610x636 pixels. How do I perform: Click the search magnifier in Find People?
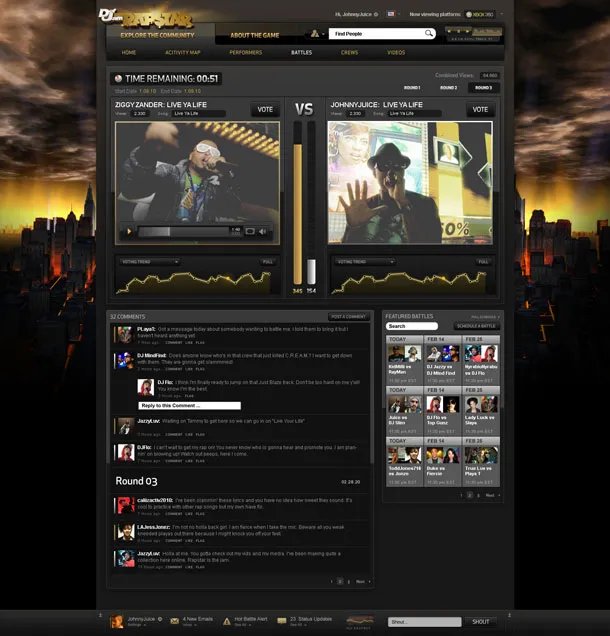coord(429,34)
